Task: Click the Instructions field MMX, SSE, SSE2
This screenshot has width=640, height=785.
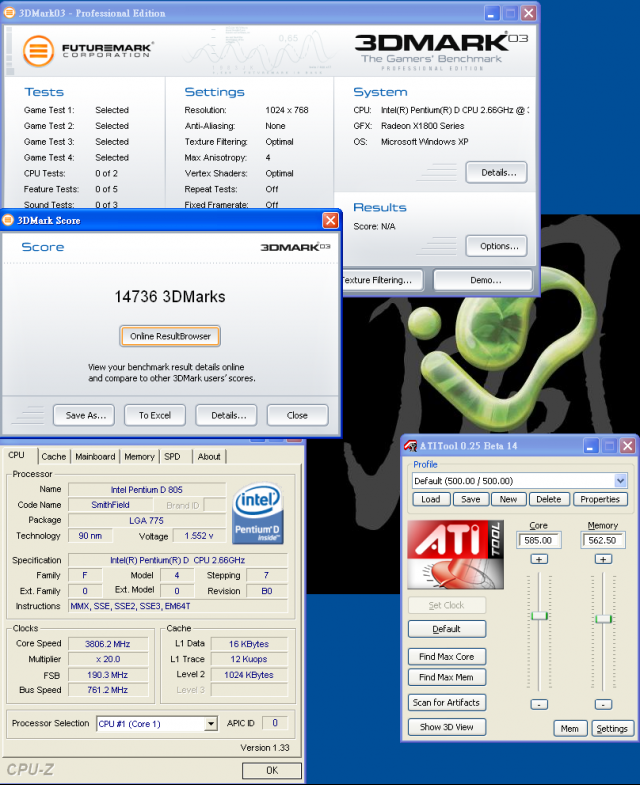Action: click(x=178, y=606)
